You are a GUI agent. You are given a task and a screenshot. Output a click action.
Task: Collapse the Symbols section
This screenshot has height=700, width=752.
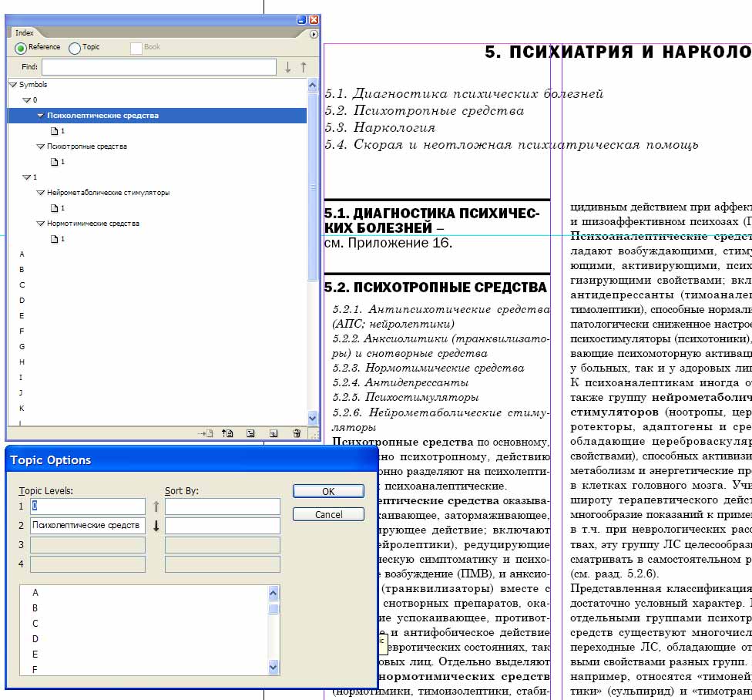pyautogui.click(x=13, y=85)
